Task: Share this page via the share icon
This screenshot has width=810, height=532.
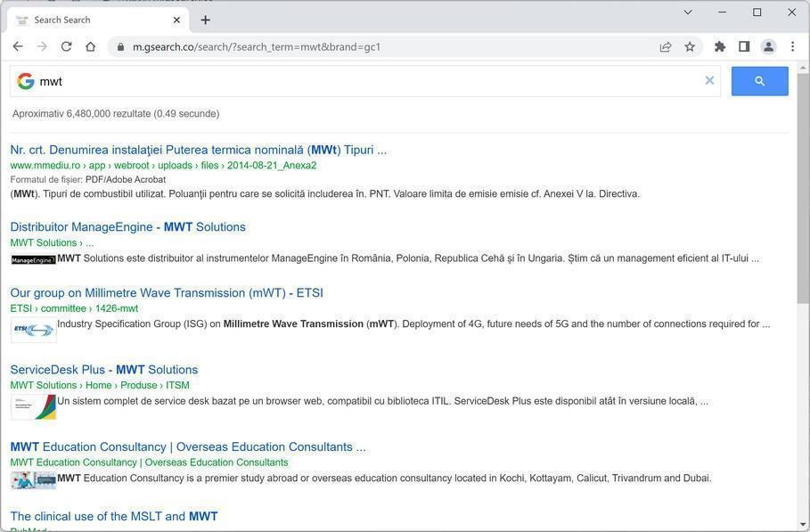Action: click(666, 46)
